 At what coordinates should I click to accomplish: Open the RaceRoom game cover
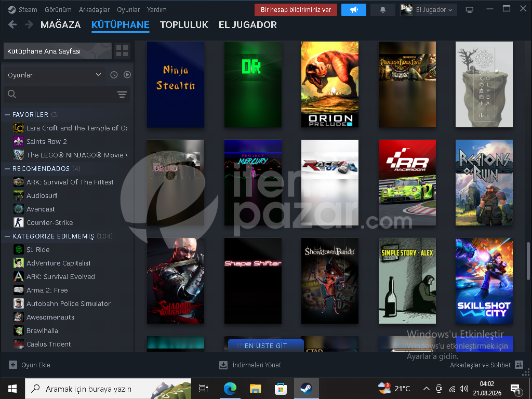(x=407, y=182)
